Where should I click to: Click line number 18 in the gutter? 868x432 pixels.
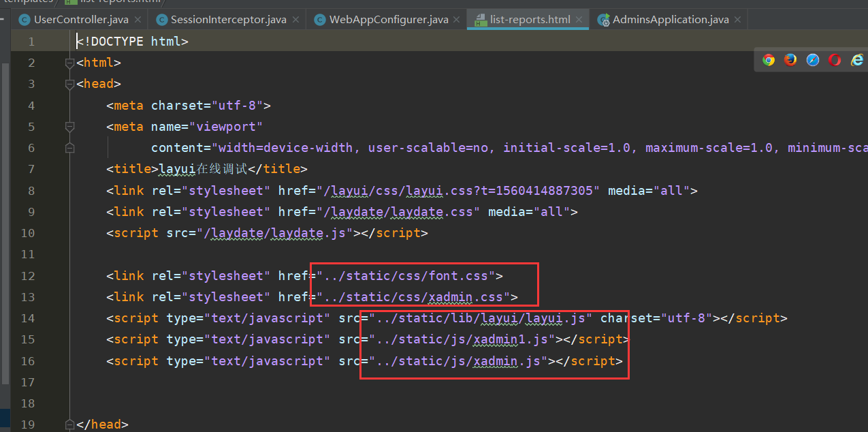[x=28, y=403]
